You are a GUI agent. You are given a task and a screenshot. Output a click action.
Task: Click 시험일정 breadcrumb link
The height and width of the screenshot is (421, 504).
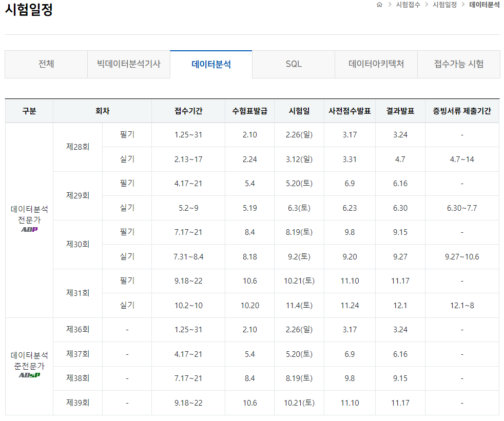(x=444, y=5)
